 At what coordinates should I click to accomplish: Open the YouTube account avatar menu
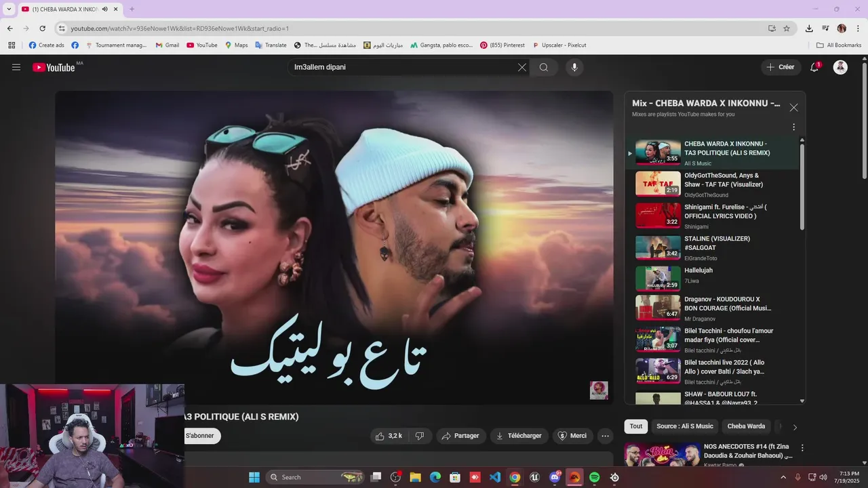tap(840, 67)
